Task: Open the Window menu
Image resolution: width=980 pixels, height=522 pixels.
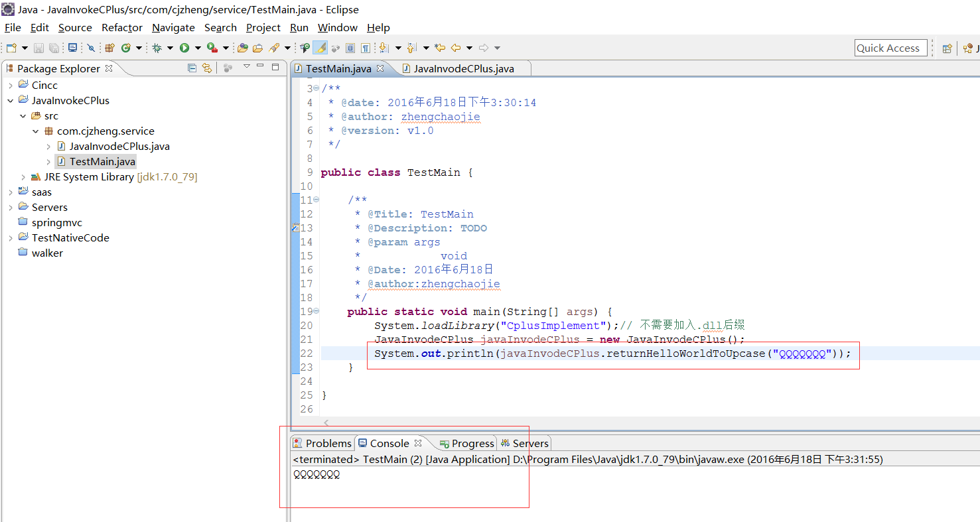Action: tap(338, 27)
